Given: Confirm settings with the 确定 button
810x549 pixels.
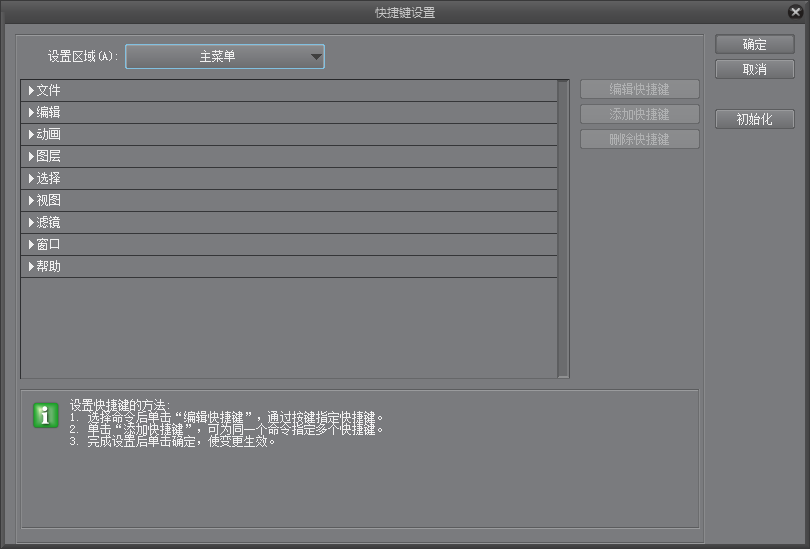Looking at the screenshot, I should pos(754,45).
